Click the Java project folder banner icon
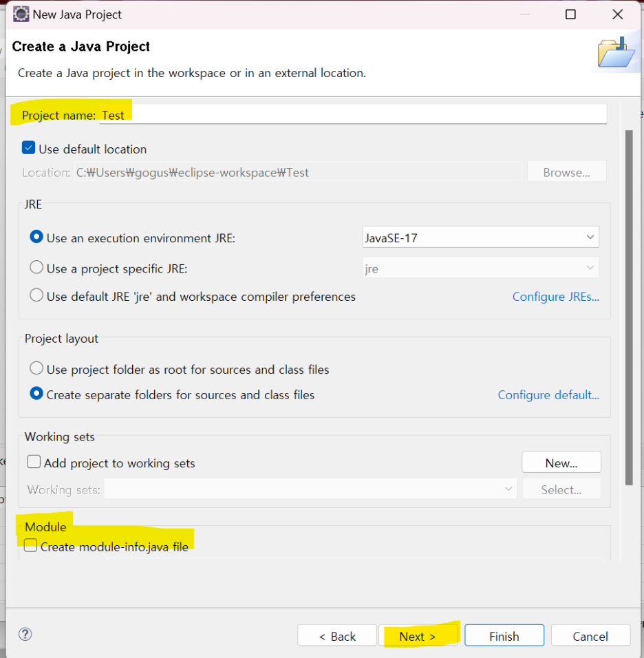Screen dimensions: 644x658 (616, 52)
